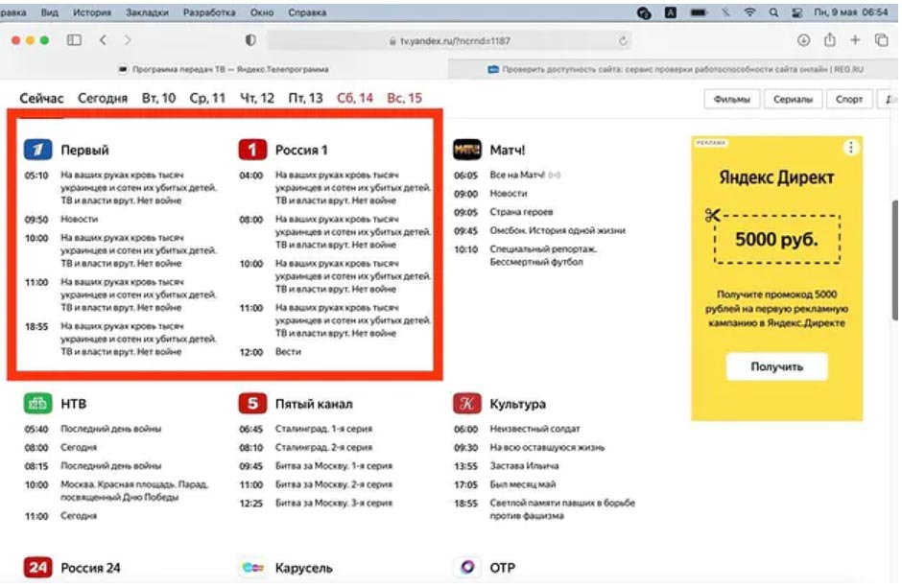Open 'Застава Ильича' program at 13:55
The image size is (902, 588).
[524, 465]
